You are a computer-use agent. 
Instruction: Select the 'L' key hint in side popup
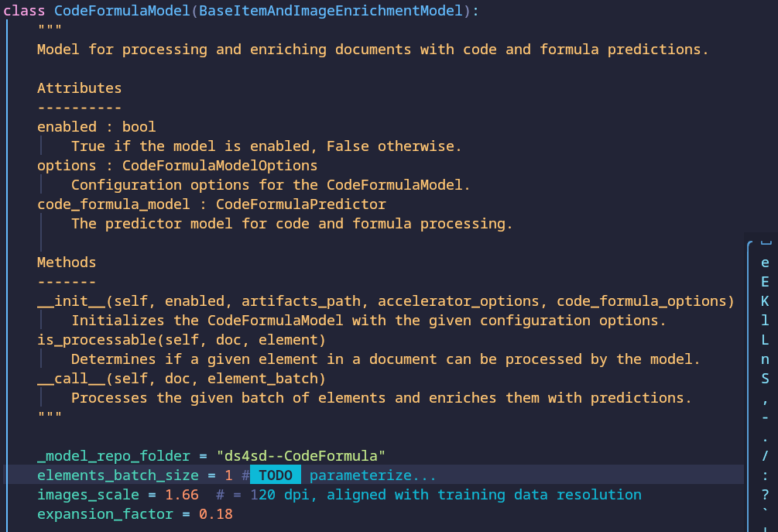coord(765,340)
